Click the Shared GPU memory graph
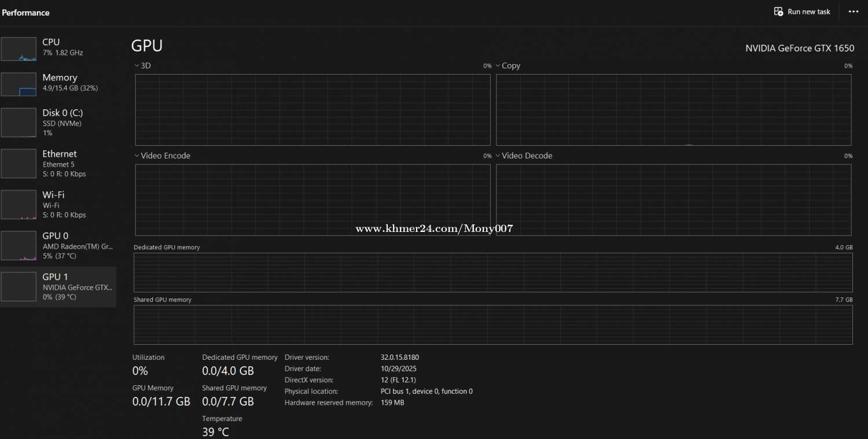This screenshot has width=868, height=439. tap(493, 324)
